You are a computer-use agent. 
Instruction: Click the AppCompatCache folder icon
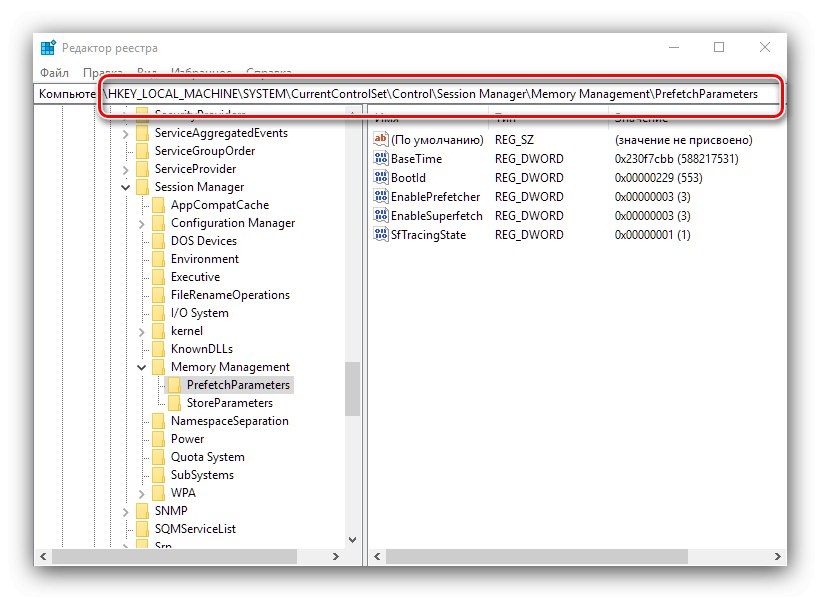coord(158,205)
